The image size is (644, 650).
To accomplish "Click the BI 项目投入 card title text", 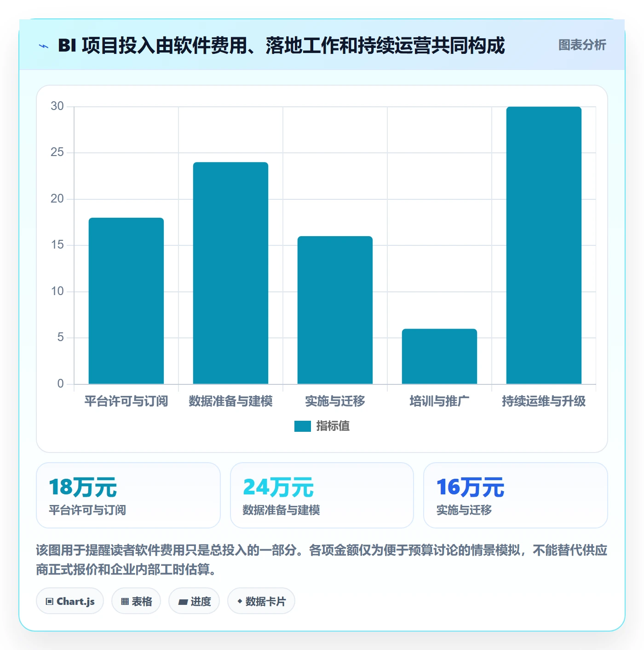I will [x=281, y=46].
